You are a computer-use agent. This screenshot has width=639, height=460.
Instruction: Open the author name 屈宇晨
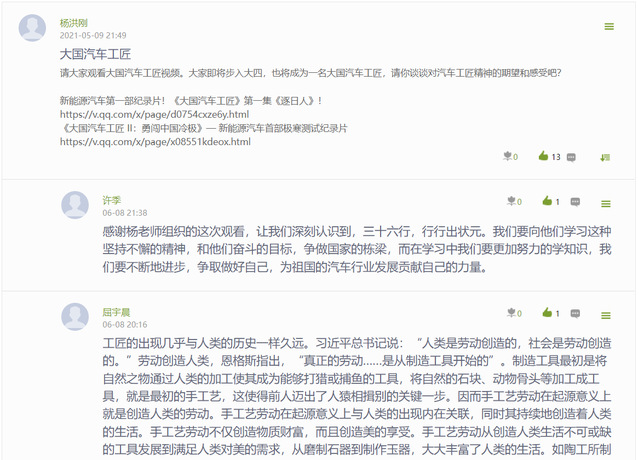pyautogui.click(x=116, y=312)
